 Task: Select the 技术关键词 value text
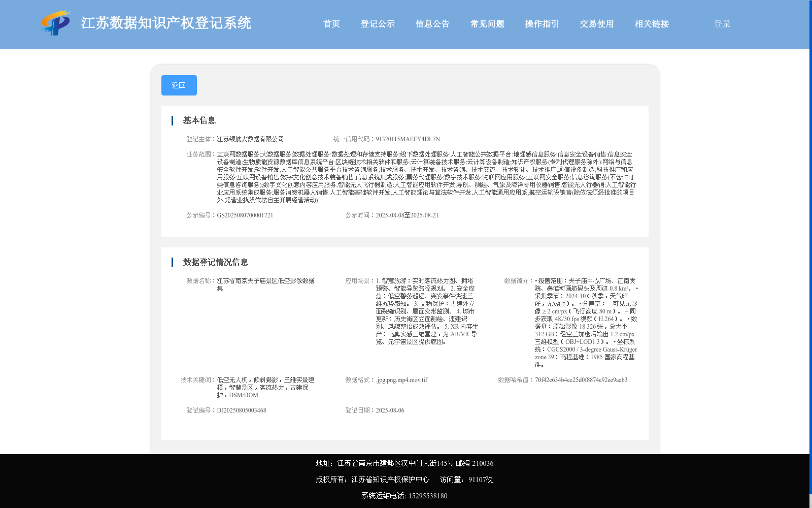[265, 388]
